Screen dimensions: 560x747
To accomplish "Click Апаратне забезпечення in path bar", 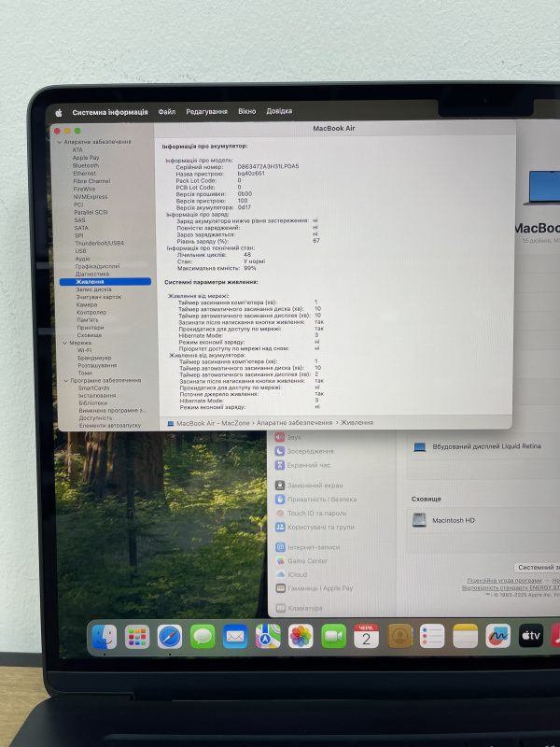I will point(294,423).
